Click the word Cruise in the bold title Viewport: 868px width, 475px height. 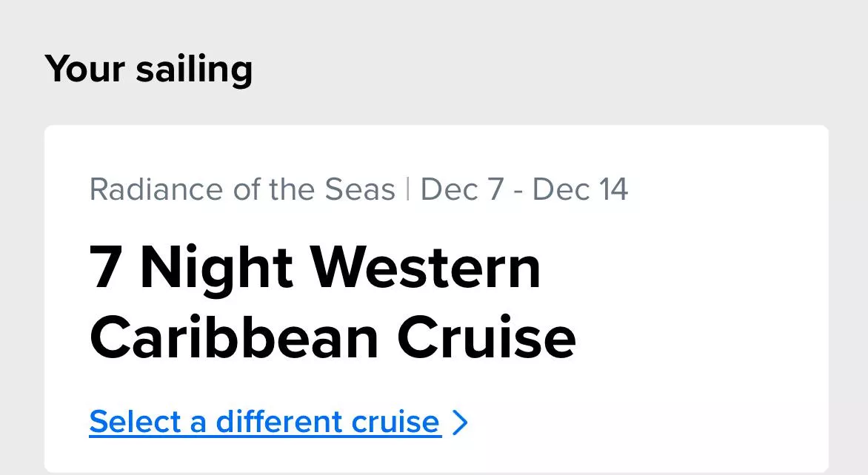(487, 337)
